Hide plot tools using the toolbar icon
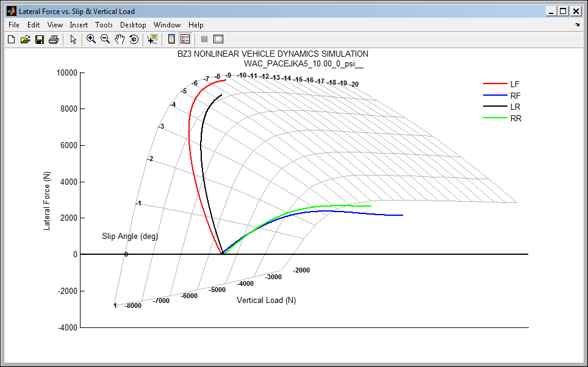588x367 pixels. coord(204,39)
